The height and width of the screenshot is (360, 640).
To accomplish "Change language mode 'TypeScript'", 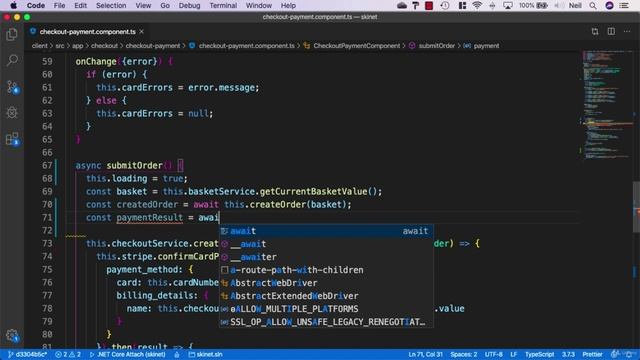I will click(x=539, y=354).
